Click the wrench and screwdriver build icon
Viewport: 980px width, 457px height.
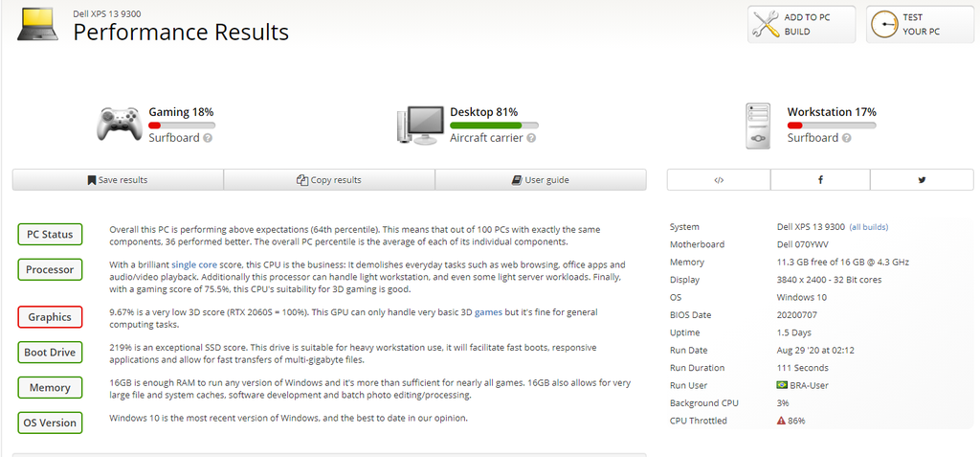(765, 24)
